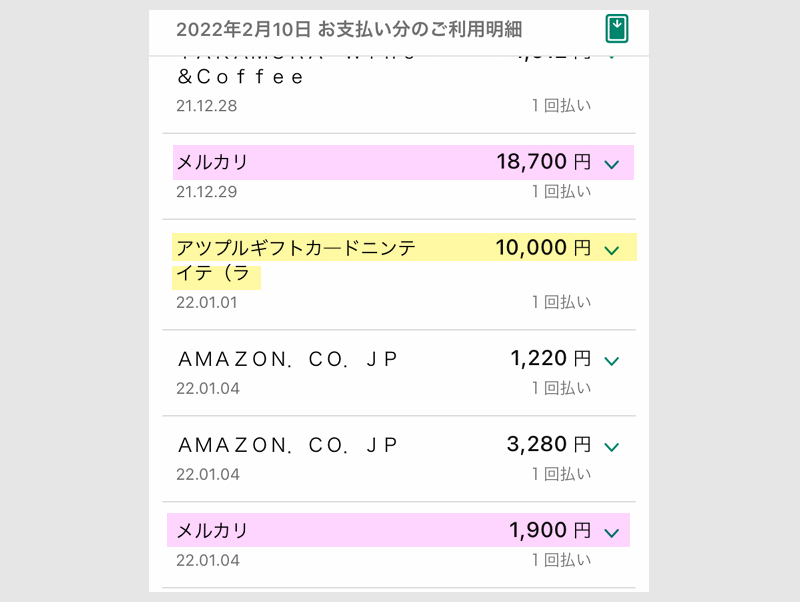Expand the 1,900円 メルカリ transaction chevron
Viewport: 800px width, 602px height.
(611, 531)
